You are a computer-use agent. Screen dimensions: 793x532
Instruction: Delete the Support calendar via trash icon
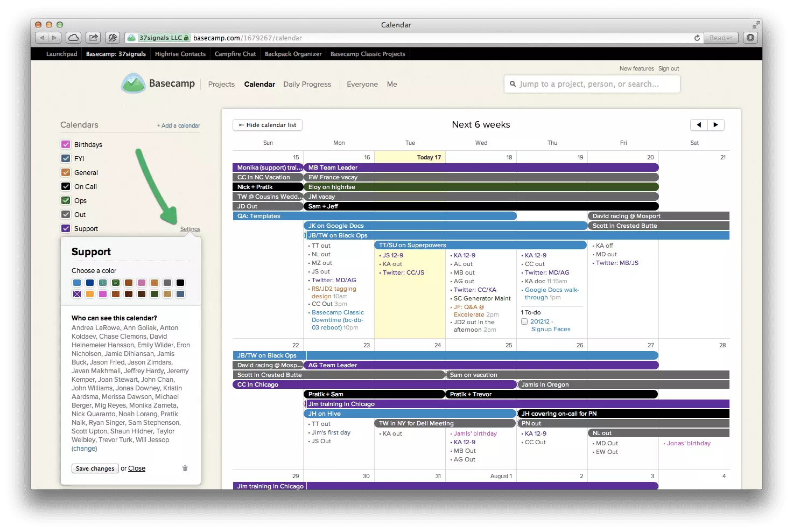click(185, 468)
